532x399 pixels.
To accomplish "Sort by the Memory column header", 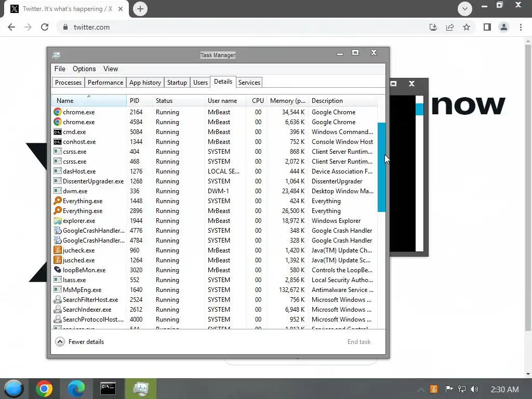I will pos(288,101).
